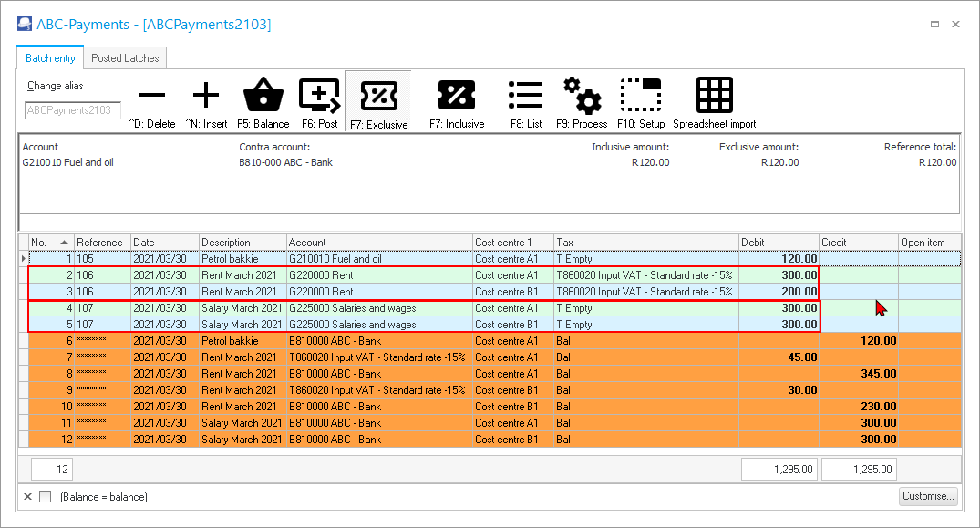Screen dimensions: 980x528
Task: Switch to the Posted batches tab
Action: (x=125, y=58)
